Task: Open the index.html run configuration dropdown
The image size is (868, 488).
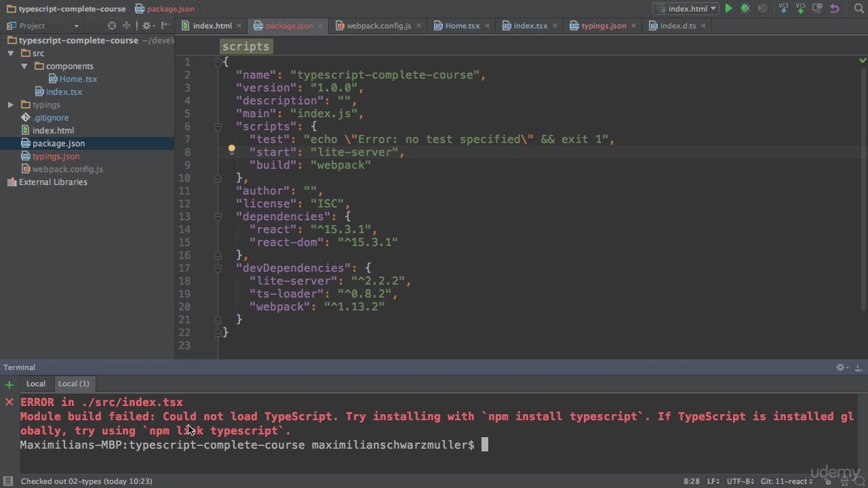Action: point(685,9)
